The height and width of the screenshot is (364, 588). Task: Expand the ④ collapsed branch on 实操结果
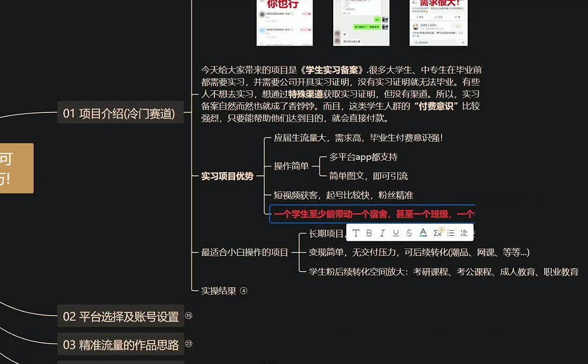pyautogui.click(x=244, y=291)
